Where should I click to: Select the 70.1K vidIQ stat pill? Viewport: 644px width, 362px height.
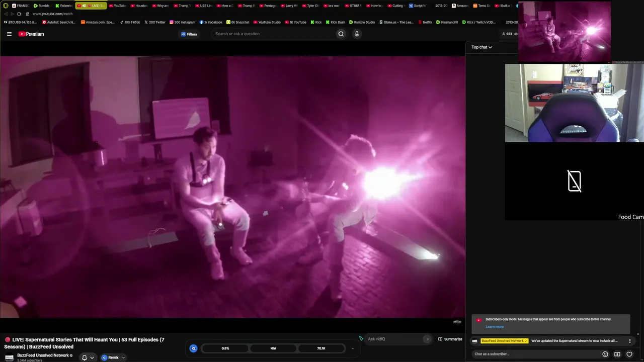click(321, 348)
